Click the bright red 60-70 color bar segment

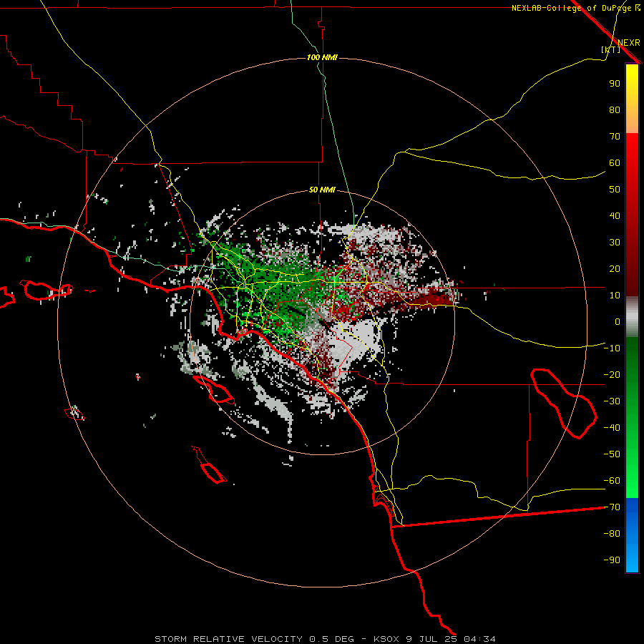(632, 148)
